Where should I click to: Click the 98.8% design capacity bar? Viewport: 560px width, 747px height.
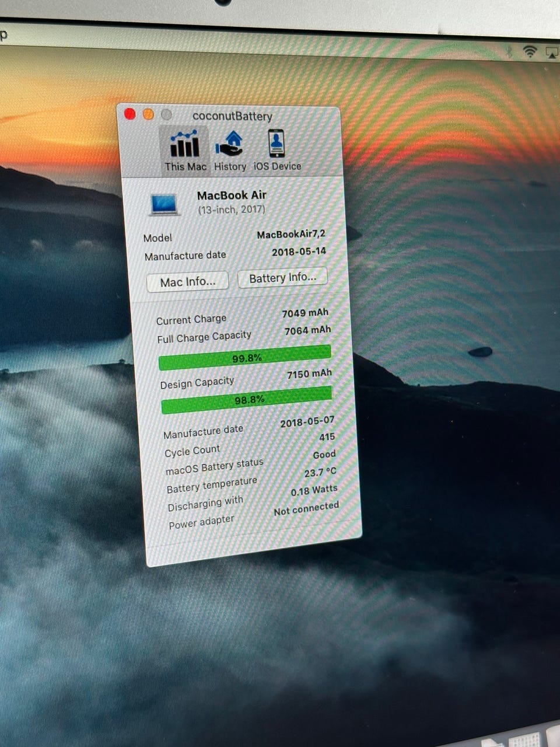click(x=247, y=400)
